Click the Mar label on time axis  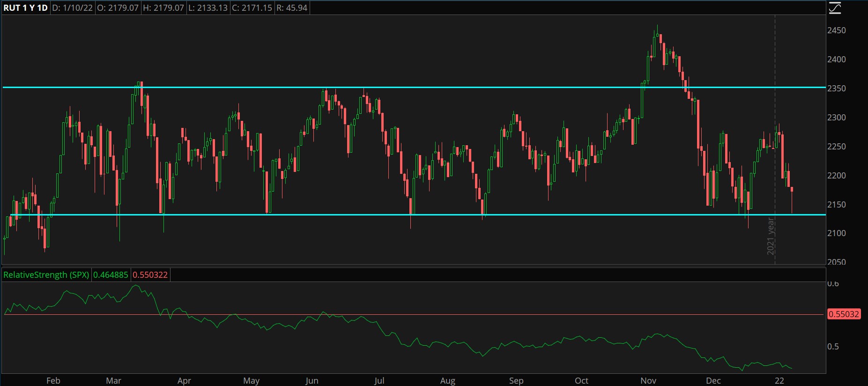click(114, 381)
